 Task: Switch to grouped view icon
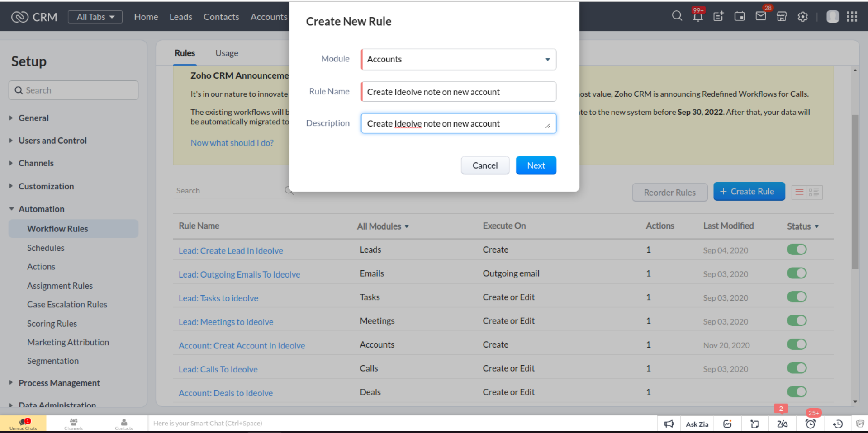click(x=814, y=193)
